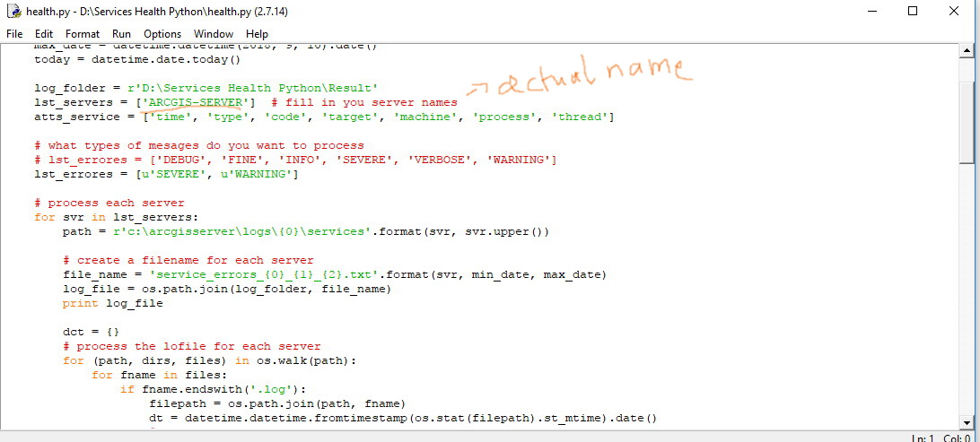Viewport: 980px width, 442px height.
Task: Click the 'for fname in files:' line
Action: click(x=160, y=375)
